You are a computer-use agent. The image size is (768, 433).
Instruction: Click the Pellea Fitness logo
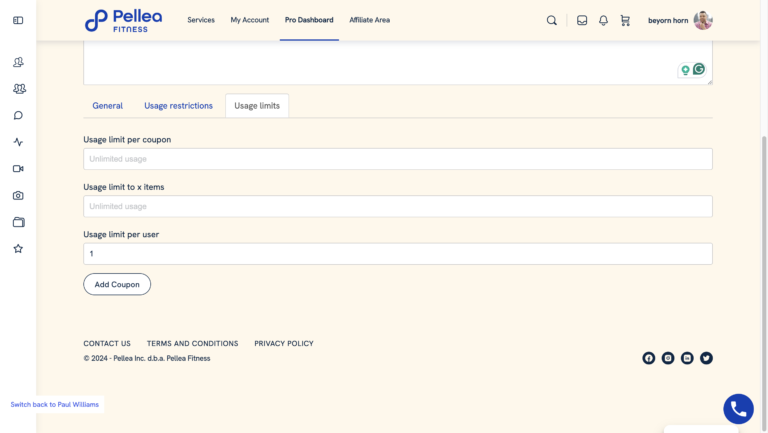[123, 21]
